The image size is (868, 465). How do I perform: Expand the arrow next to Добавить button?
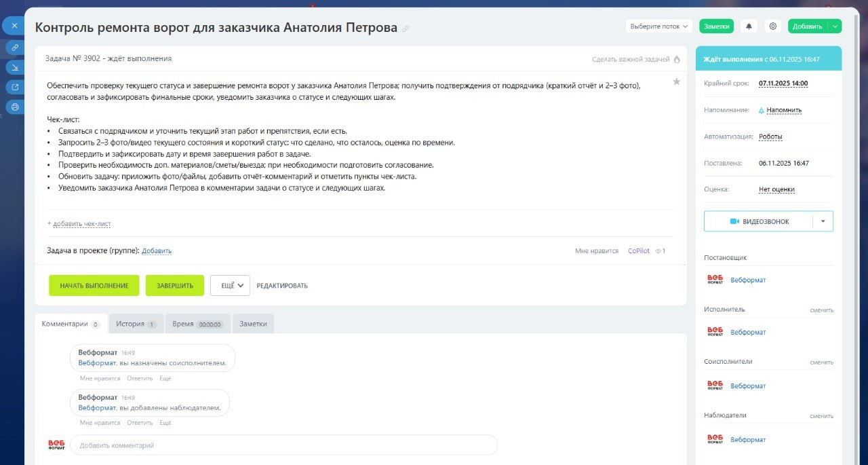(835, 26)
